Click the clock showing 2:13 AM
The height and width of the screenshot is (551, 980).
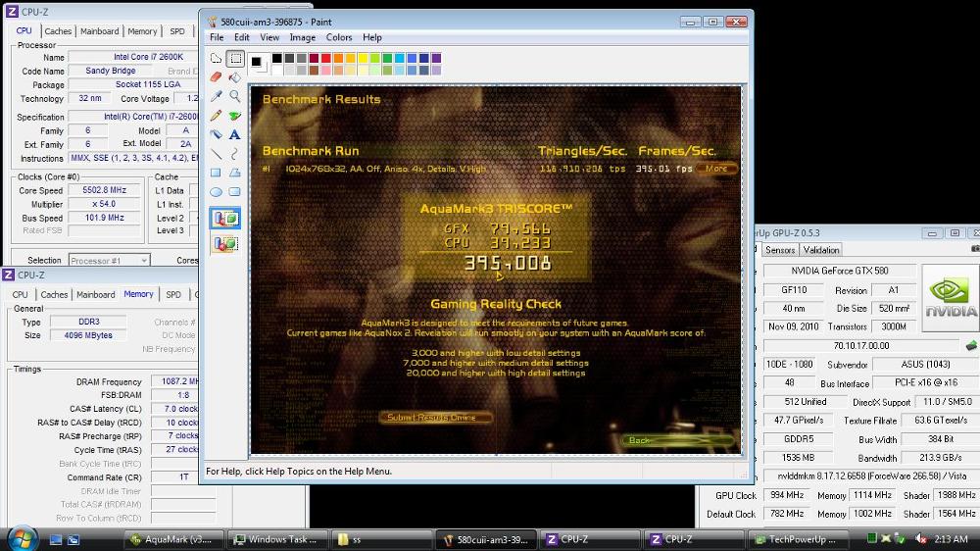point(952,538)
